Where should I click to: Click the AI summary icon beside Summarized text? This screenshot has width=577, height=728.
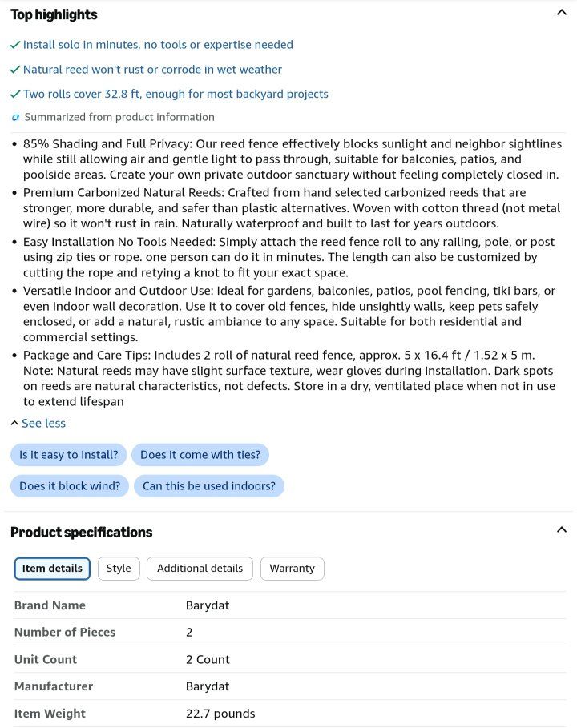pyautogui.click(x=15, y=117)
